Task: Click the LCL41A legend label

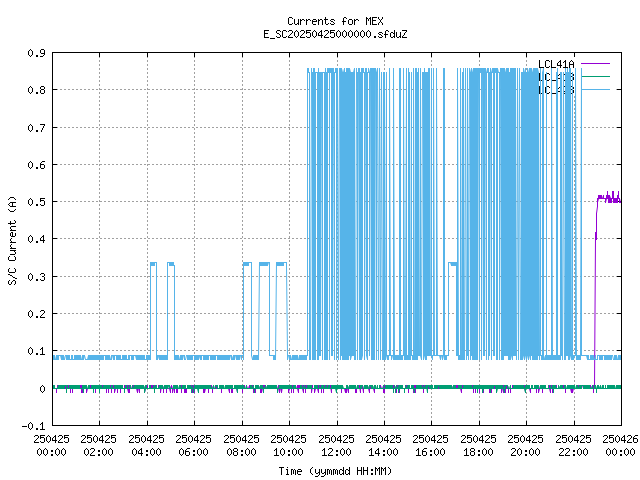Action: click(557, 63)
